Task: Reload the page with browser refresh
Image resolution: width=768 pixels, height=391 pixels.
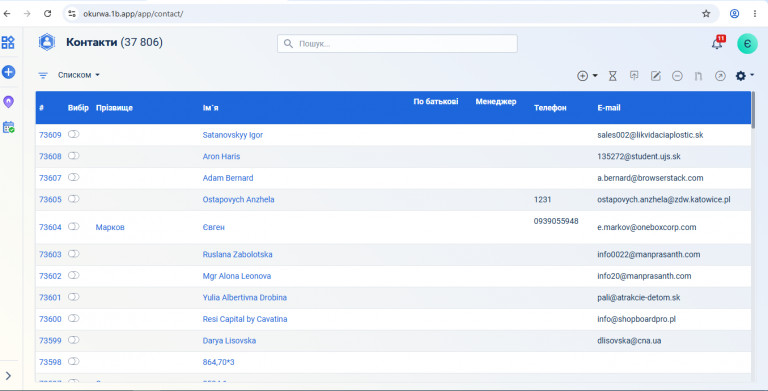Action: 48,14
